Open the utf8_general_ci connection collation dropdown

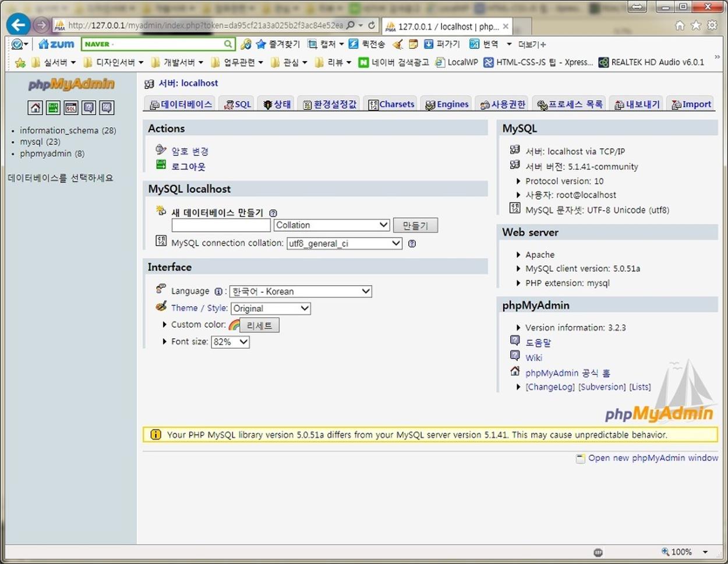click(x=344, y=243)
